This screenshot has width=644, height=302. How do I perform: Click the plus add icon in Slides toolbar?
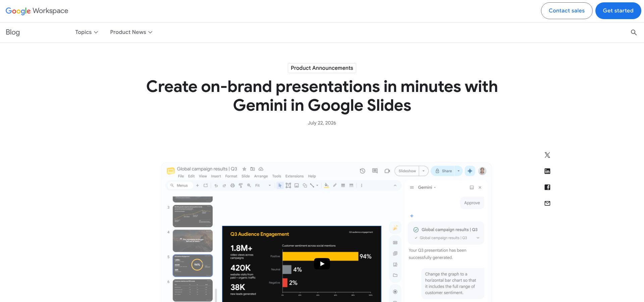click(198, 186)
